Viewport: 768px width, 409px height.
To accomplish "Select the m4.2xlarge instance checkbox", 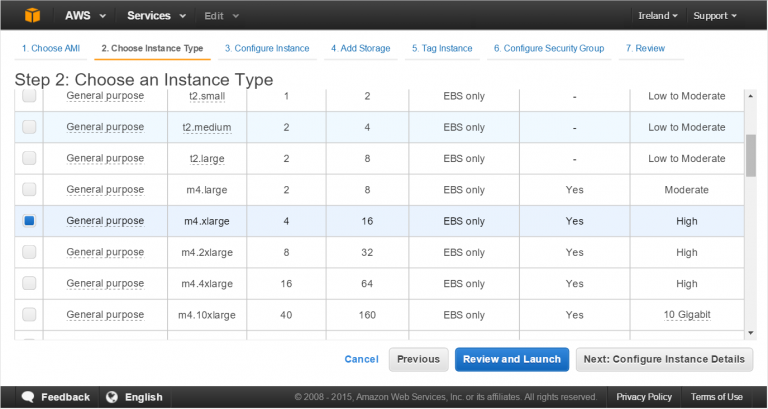I will point(29,252).
